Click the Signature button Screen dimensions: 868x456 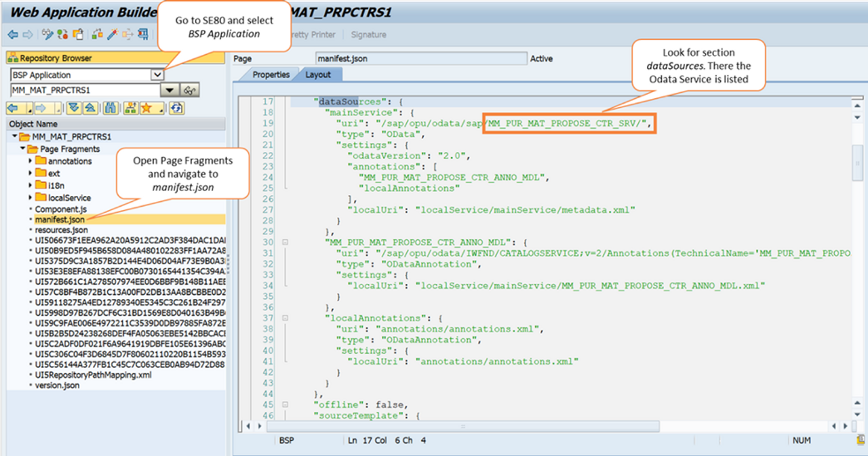coord(369,35)
